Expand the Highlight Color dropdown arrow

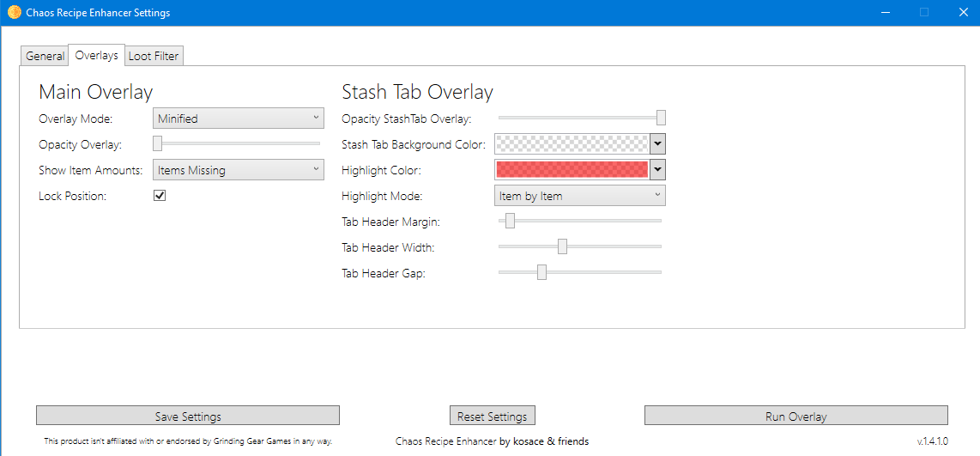[x=657, y=169]
